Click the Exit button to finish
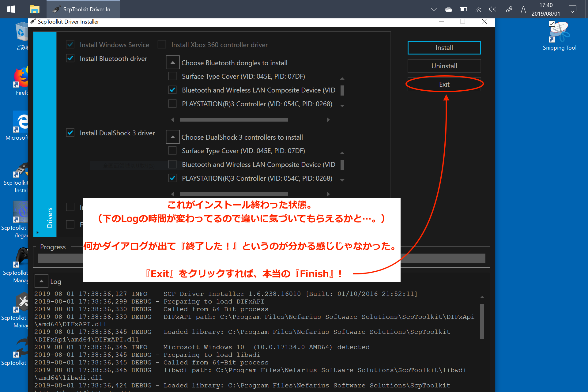588x392 pixels. click(444, 84)
